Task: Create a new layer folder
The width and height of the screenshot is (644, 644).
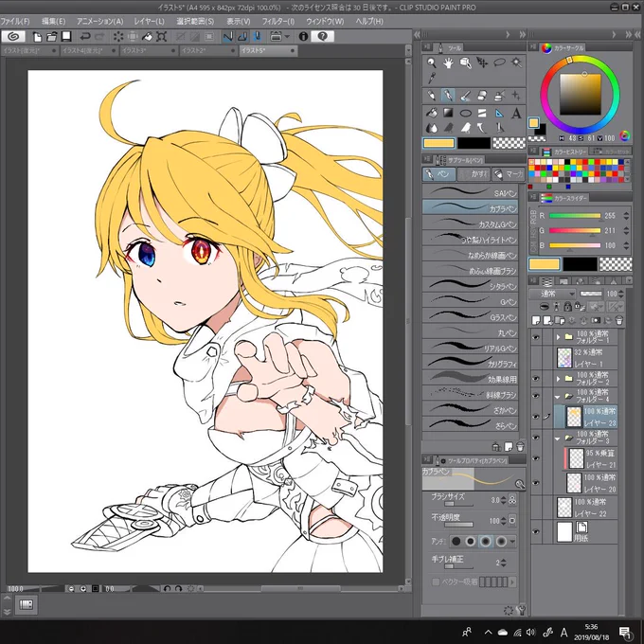Action: pos(560,320)
